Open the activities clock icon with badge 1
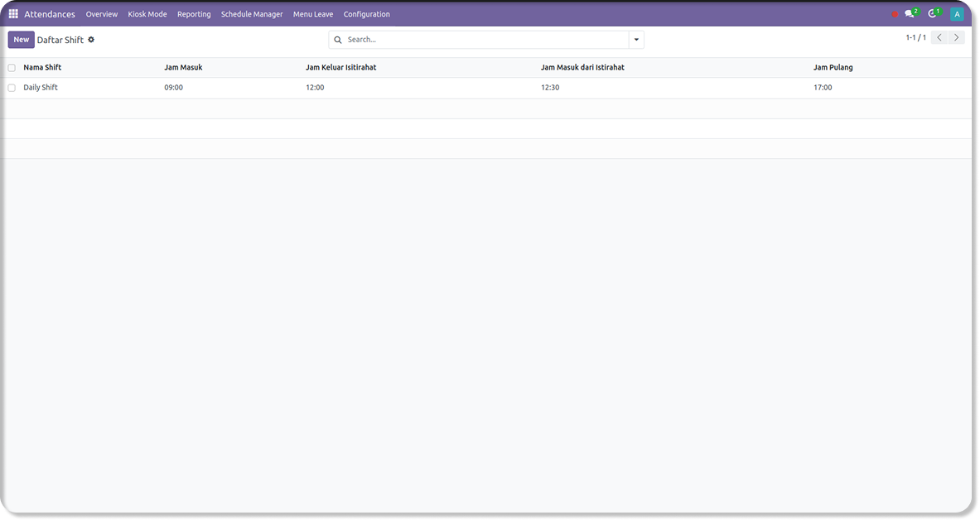Viewport: 980px width, 520px height. [x=933, y=14]
